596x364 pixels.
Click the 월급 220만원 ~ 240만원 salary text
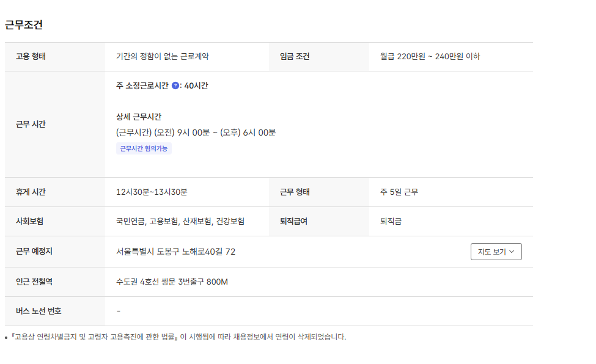tap(430, 57)
